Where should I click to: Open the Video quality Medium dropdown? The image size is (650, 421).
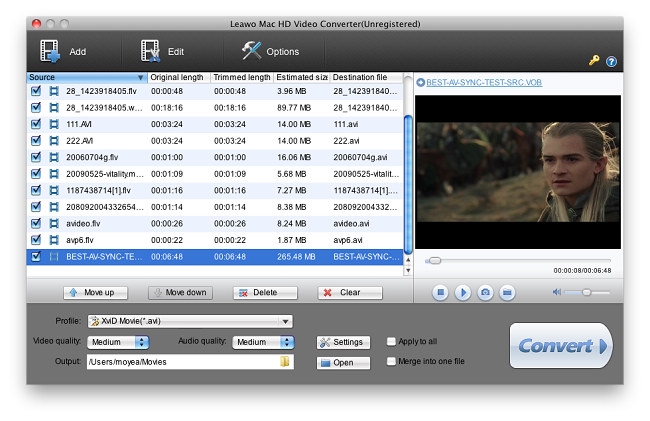pos(118,342)
